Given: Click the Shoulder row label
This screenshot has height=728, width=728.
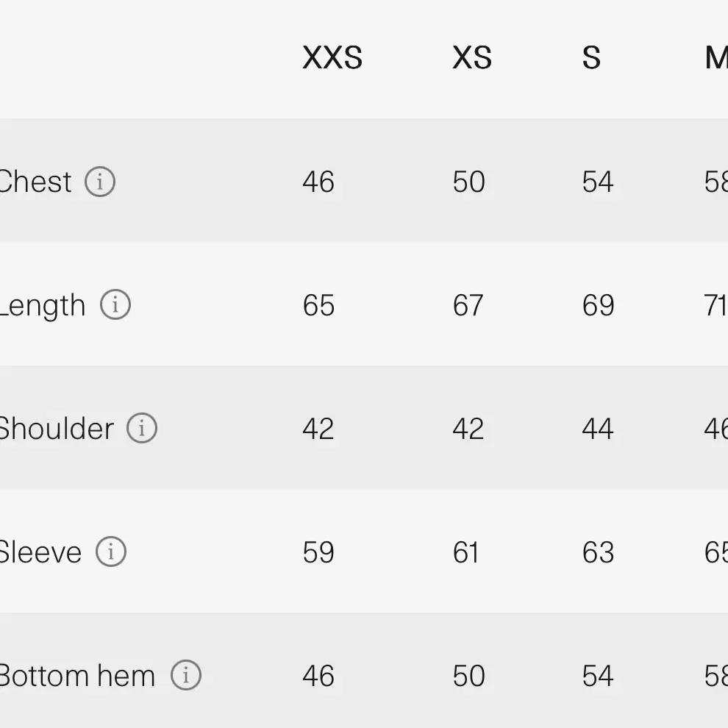Looking at the screenshot, I should pos(56,428).
